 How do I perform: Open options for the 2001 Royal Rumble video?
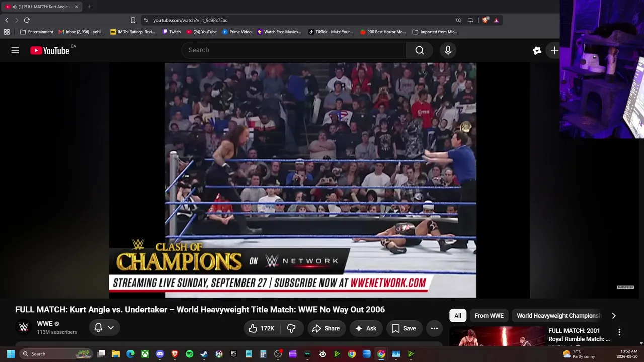(x=619, y=332)
